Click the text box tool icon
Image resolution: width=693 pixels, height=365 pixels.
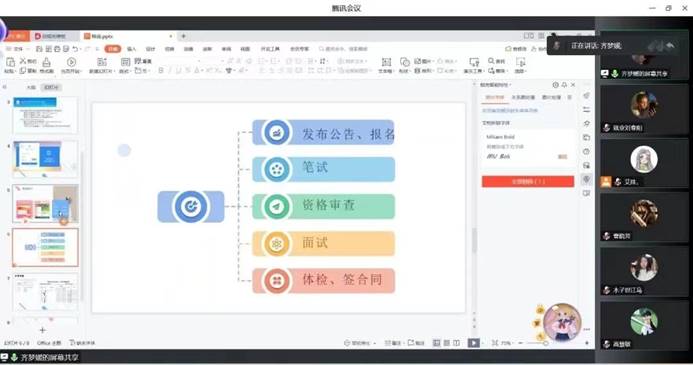tap(386, 62)
